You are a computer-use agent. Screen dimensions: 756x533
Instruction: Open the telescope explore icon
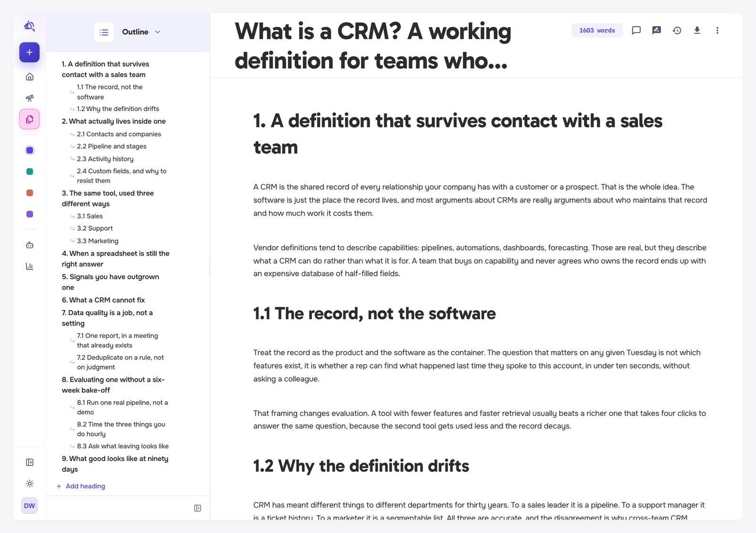point(29,98)
